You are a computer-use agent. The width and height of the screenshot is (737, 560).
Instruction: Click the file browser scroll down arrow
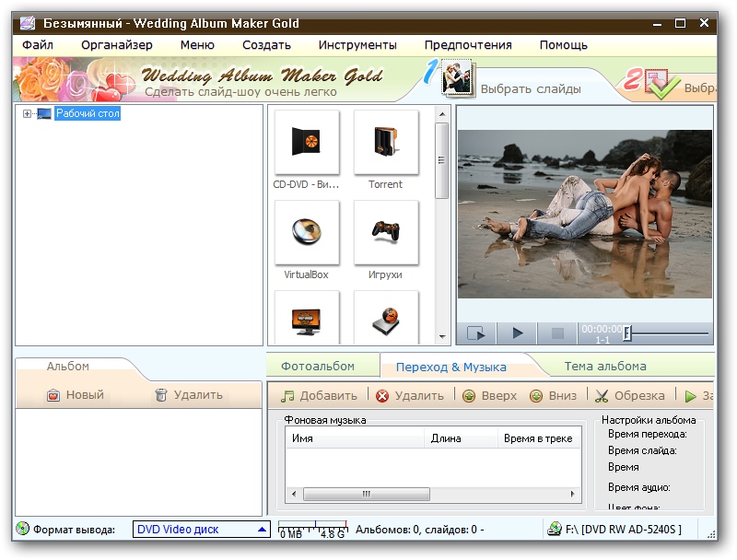click(x=442, y=336)
